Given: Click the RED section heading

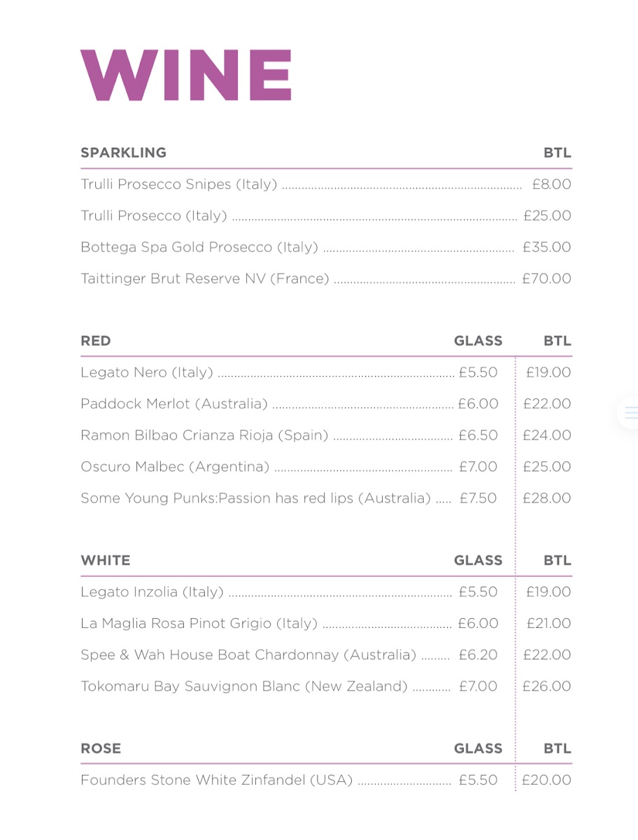Looking at the screenshot, I should [96, 341].
